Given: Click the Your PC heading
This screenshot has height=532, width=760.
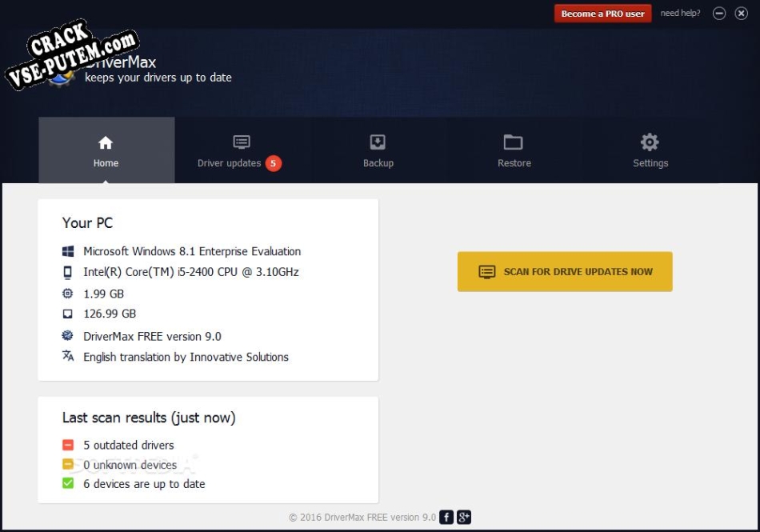Looking at the screenshot, I should click(x=87, y=223).
